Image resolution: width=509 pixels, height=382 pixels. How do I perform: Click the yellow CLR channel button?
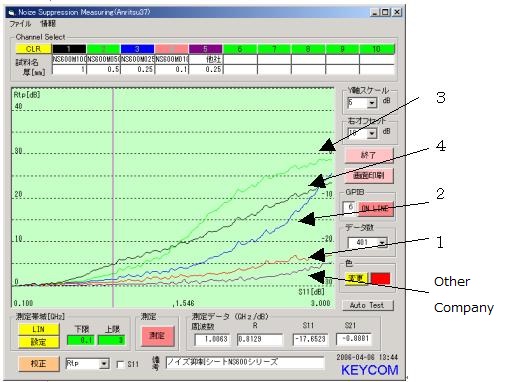[33, 49]
